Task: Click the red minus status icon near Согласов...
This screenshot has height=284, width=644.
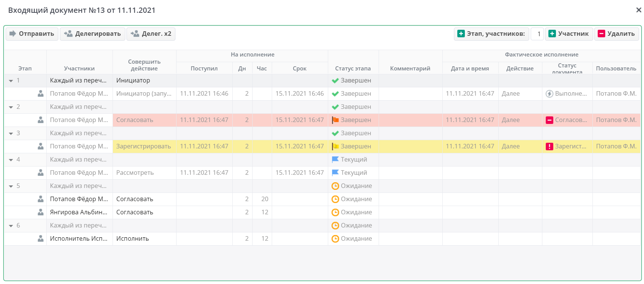Action: (550, 120)
